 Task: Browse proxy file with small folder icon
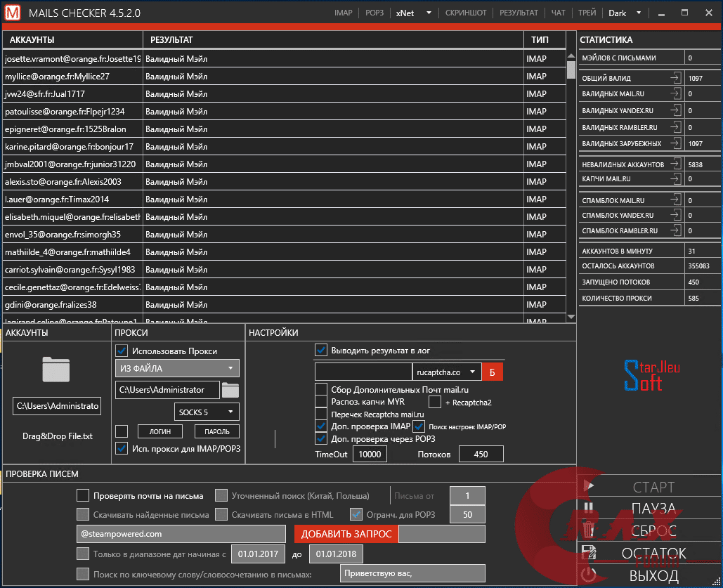[230, 390]
